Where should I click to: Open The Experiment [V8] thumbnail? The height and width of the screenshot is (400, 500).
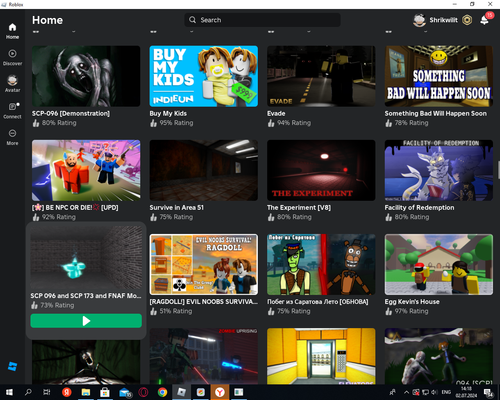coord(321,170)
